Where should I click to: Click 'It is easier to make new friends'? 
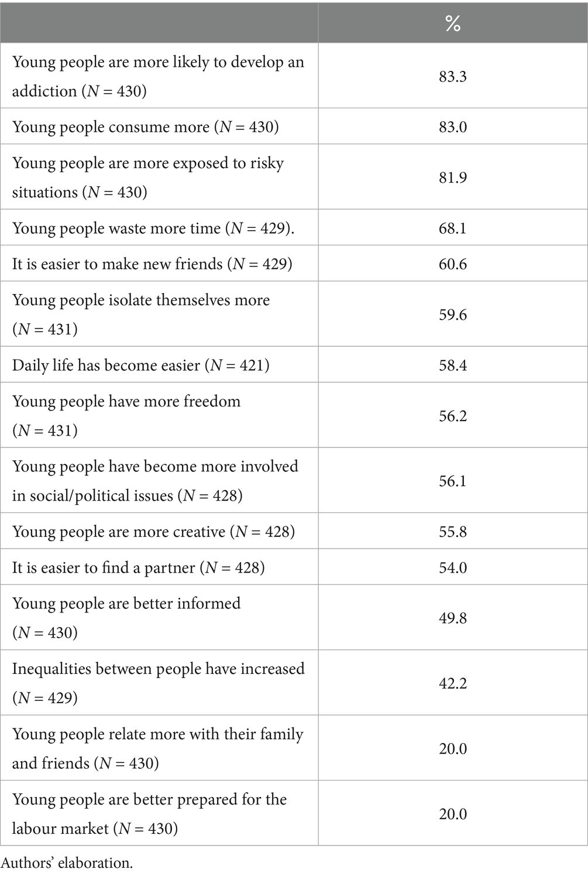(x=152, y=264)
